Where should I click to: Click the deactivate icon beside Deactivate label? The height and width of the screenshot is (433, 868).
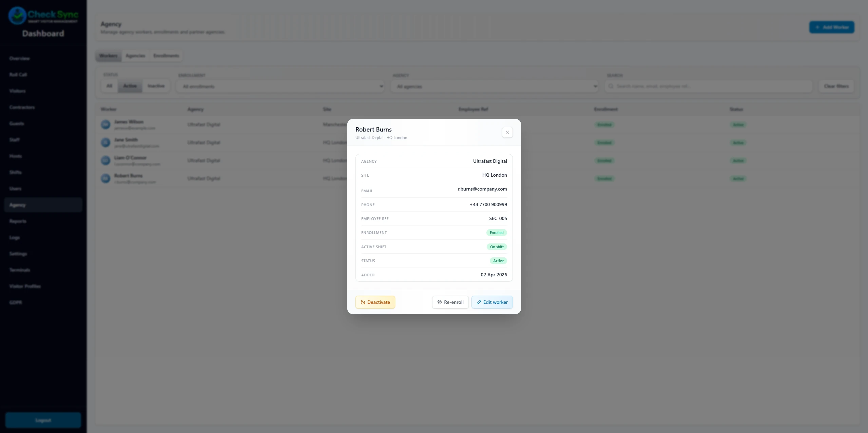tap(363, 302)
